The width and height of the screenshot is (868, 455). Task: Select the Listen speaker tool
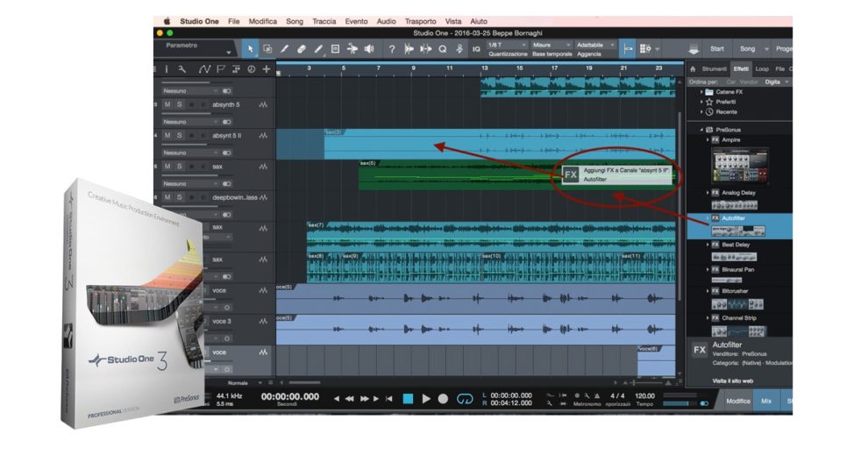pyautogui.click(x=369, y=49)
